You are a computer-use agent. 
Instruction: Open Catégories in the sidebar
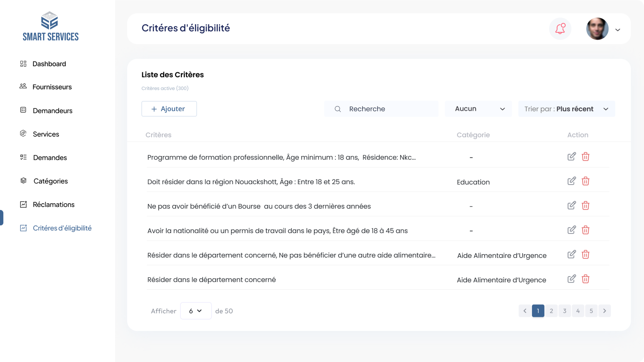pos(44,181)
